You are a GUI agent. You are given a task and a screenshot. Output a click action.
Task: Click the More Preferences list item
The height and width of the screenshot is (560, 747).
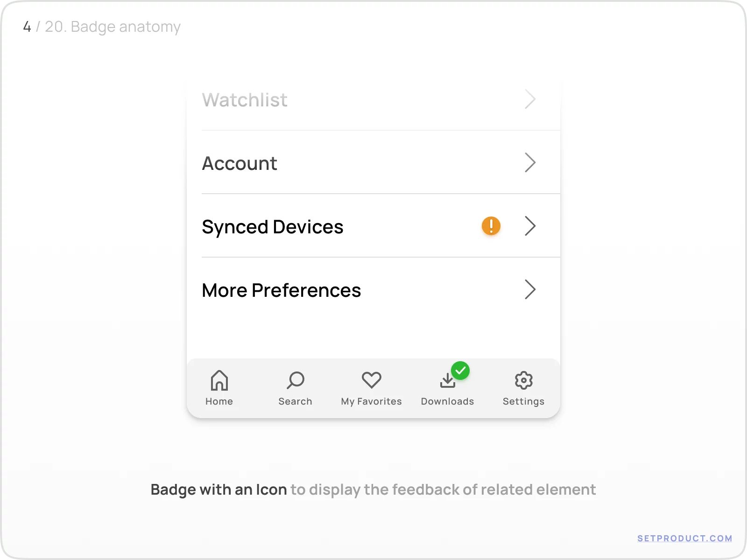pos(281,290)
